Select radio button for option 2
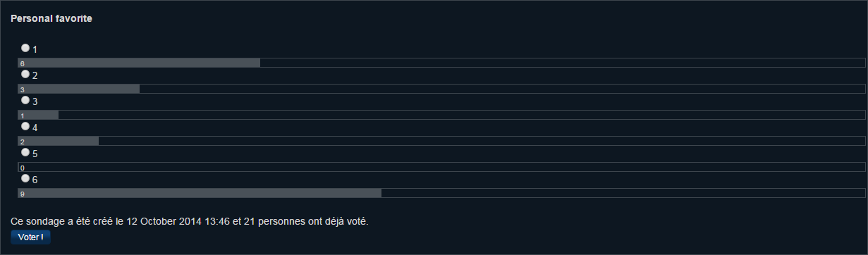This screenshot has width=868, height=255. point(25,74)
